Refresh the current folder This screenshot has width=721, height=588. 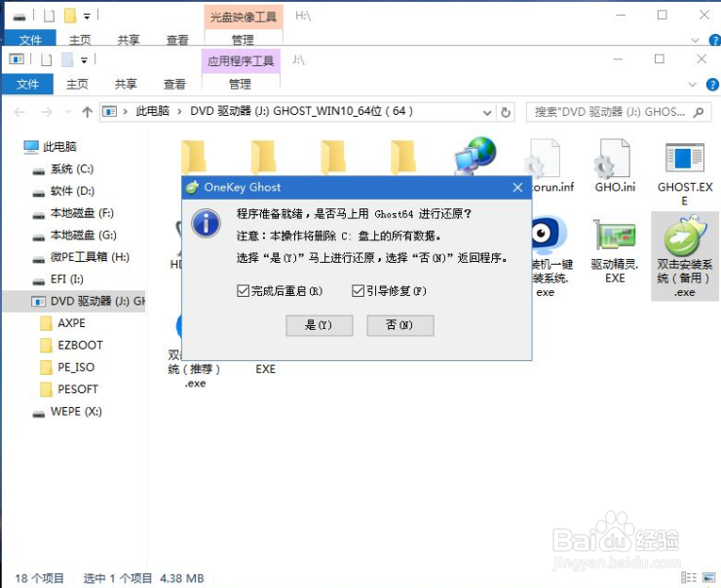(506, 112)
